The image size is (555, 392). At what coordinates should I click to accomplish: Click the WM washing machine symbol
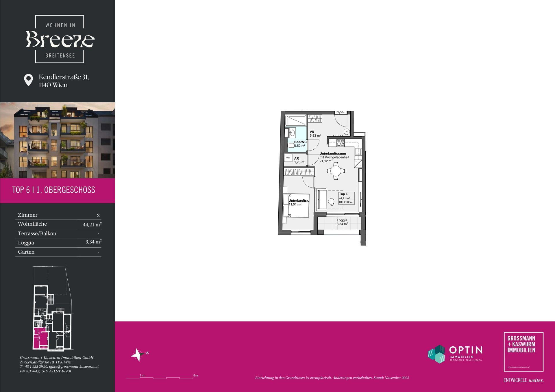click(x=288, y=158)
